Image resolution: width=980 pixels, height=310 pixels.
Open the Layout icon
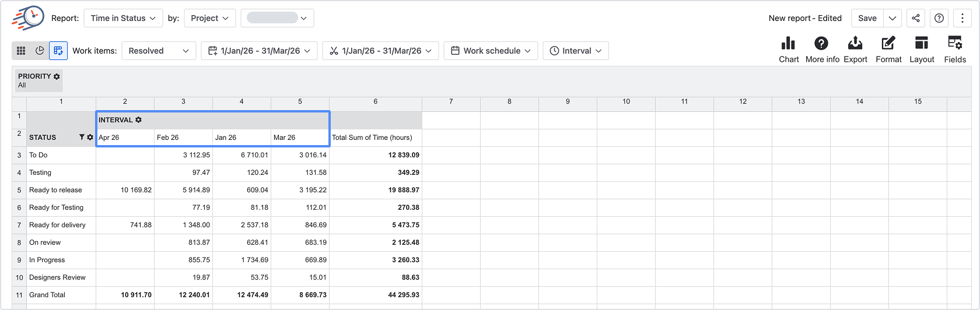click(922, 43)
